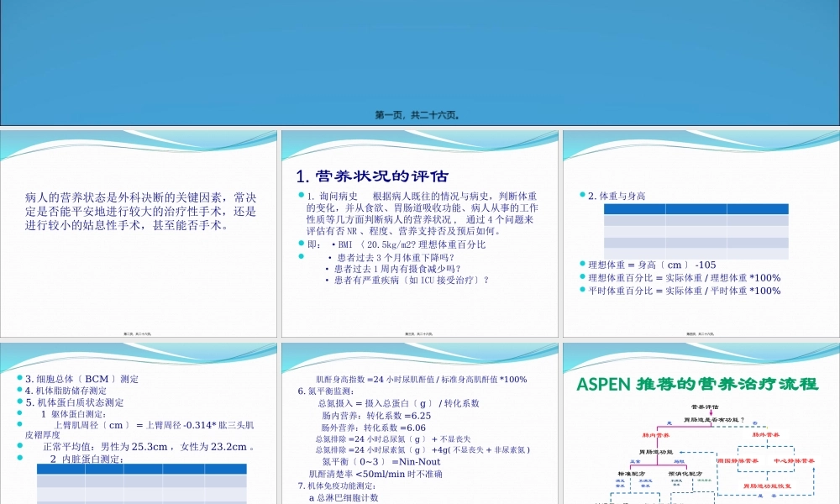The height and width of the screenshot is (504, 840).
Task: Expand the '胃肠道是否有功能?' decision branch
Action: point(714,419)
